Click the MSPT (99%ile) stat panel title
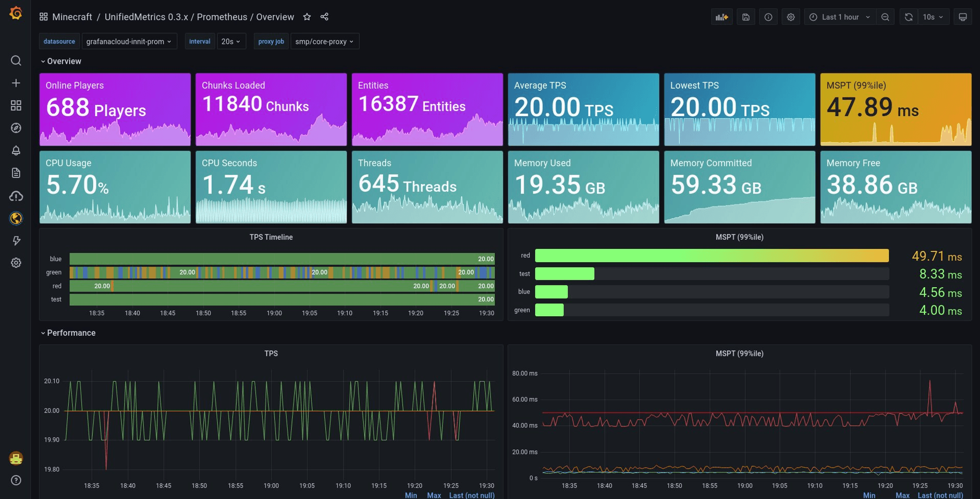Image resolution: width=980 pixels, height=499 pixels. [x=856, y=85]
